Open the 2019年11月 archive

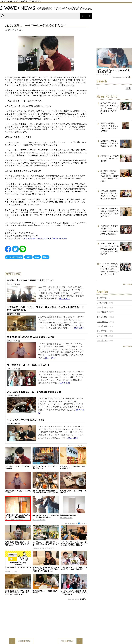tap(103, 317)
